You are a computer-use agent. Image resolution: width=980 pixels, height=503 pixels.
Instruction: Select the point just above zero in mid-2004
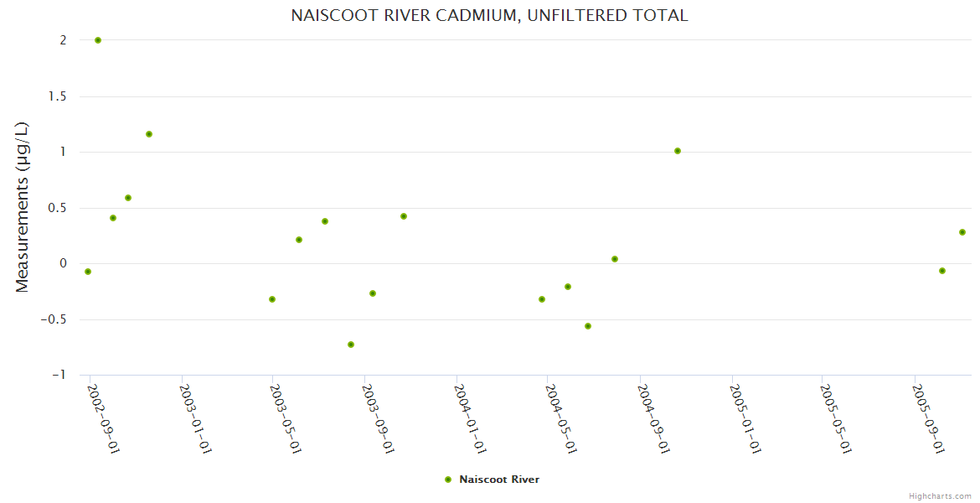pos(615,259)
